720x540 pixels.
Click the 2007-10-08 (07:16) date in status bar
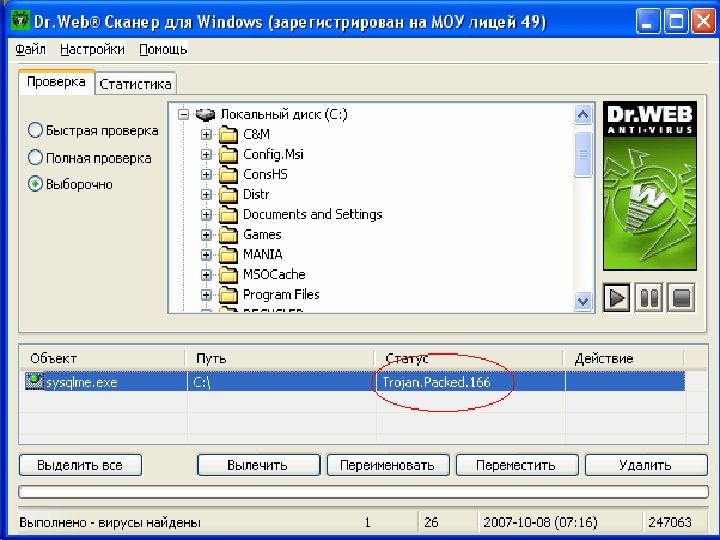(540, 522)
